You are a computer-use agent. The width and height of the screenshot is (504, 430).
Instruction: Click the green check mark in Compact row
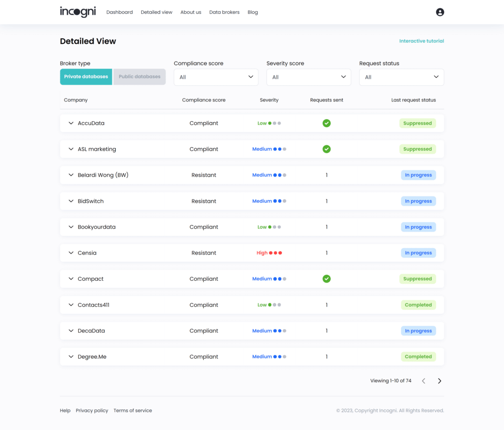(326, 279)
